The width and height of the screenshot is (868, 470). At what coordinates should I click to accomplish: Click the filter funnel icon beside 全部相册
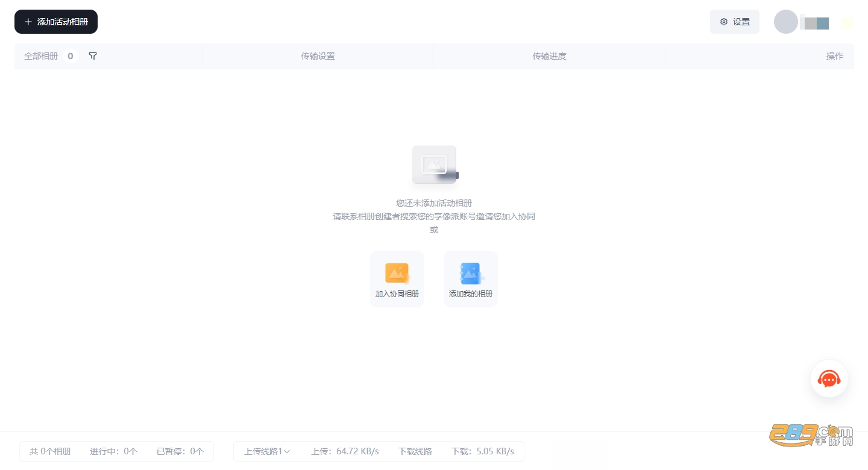click(93, 56)
